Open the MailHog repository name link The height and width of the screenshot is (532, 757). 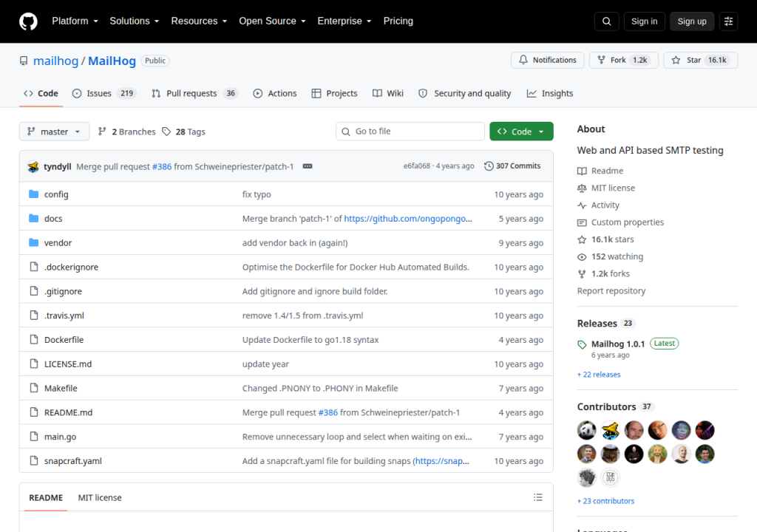pyautogui.click(x=112, y=61)
